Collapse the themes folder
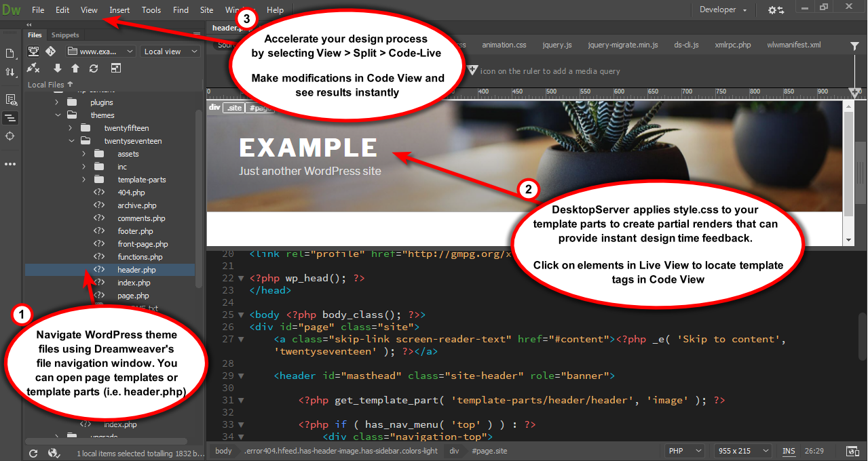Image resolution: width=868 pixels, height=461 pixels. (x=57, y=115)
